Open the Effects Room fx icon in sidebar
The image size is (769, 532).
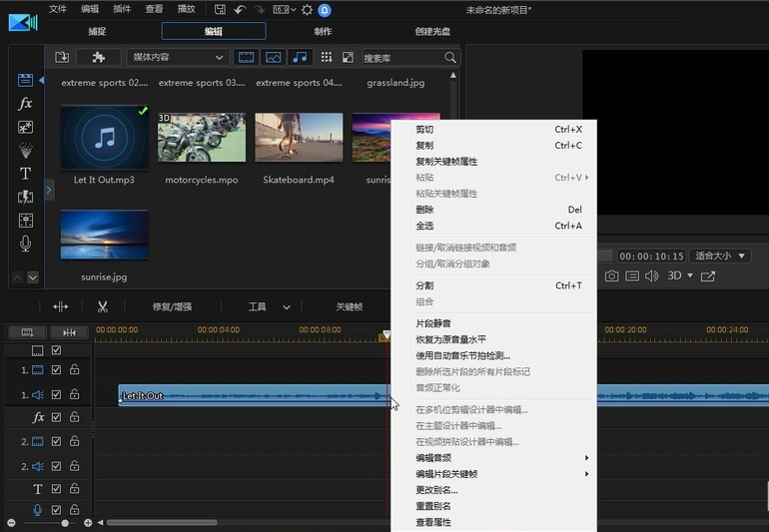[x=26, y=104]
